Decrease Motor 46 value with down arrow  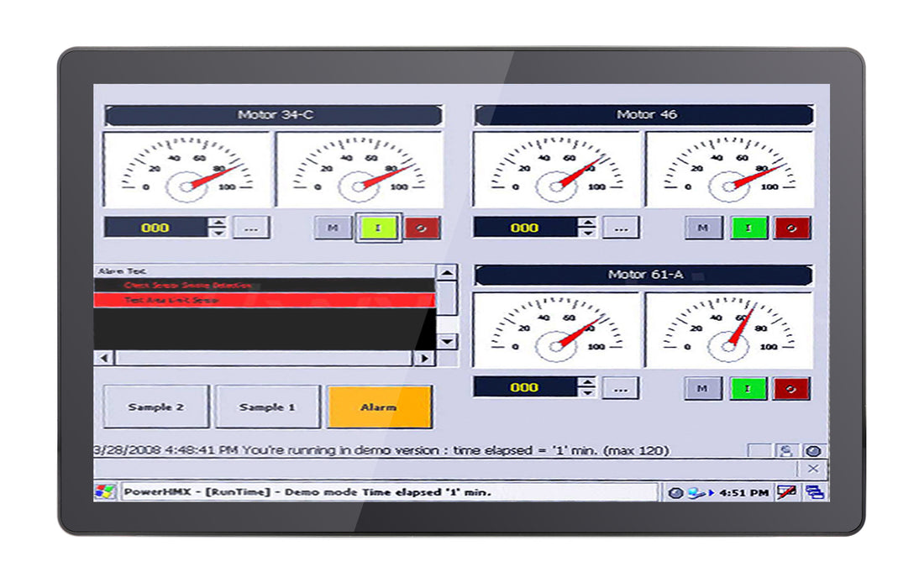[586, 233]
